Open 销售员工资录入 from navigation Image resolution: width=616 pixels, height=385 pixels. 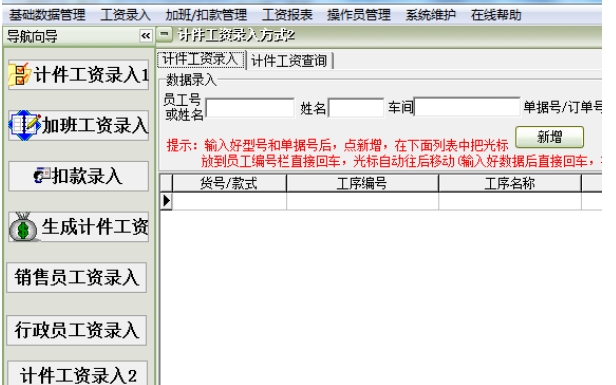tap(77, 277)
